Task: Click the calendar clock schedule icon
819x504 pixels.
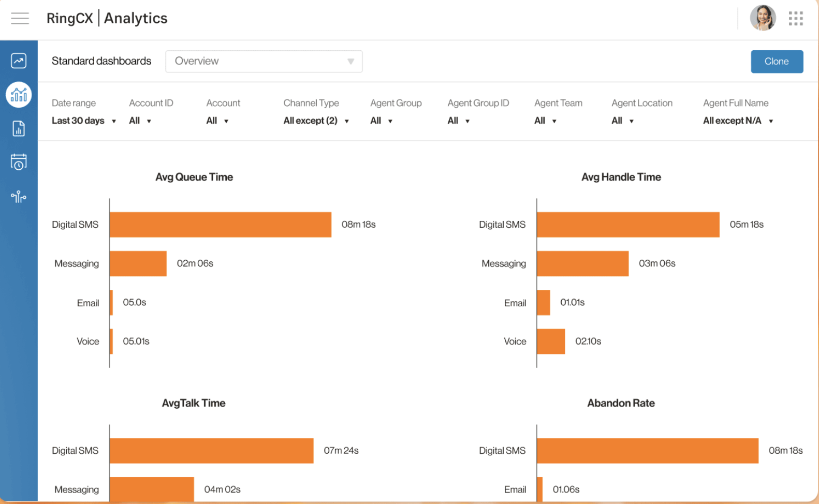Action: click(x=19, y=162)
